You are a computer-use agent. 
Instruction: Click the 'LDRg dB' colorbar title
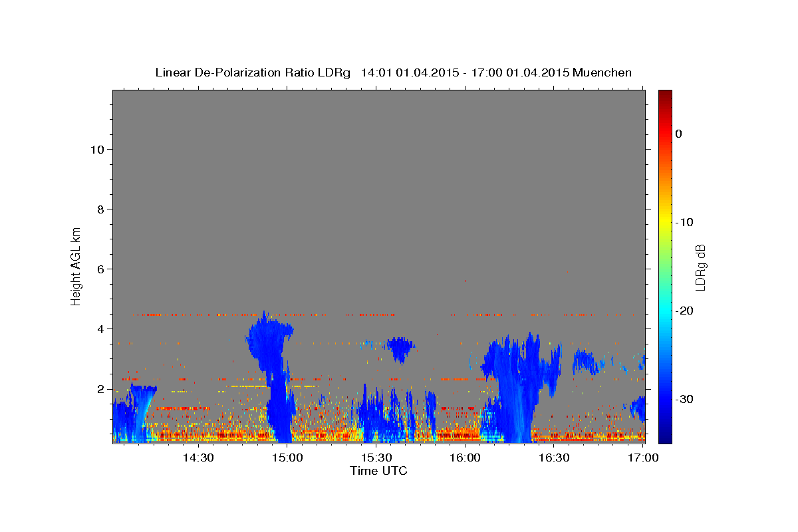(x=700, y=266)
